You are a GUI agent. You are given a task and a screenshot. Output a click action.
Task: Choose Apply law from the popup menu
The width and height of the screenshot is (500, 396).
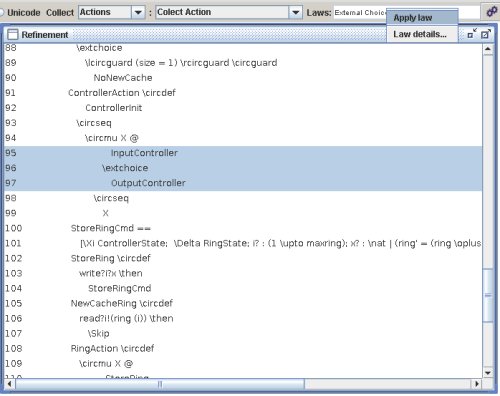[x=422, y=18]
